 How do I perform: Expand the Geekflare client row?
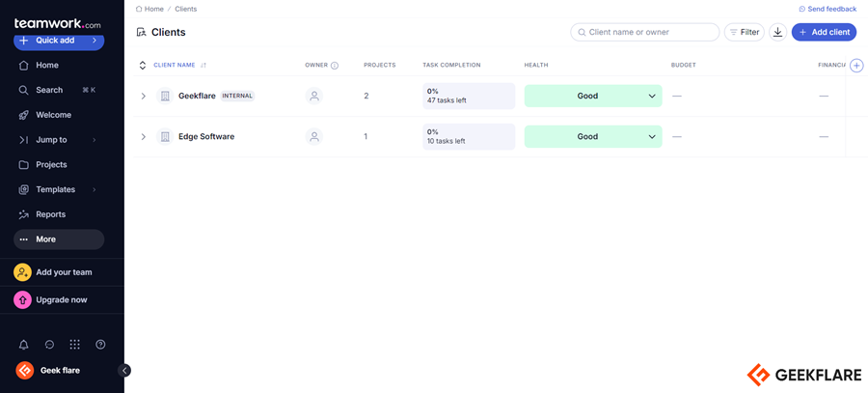(144, 96)
